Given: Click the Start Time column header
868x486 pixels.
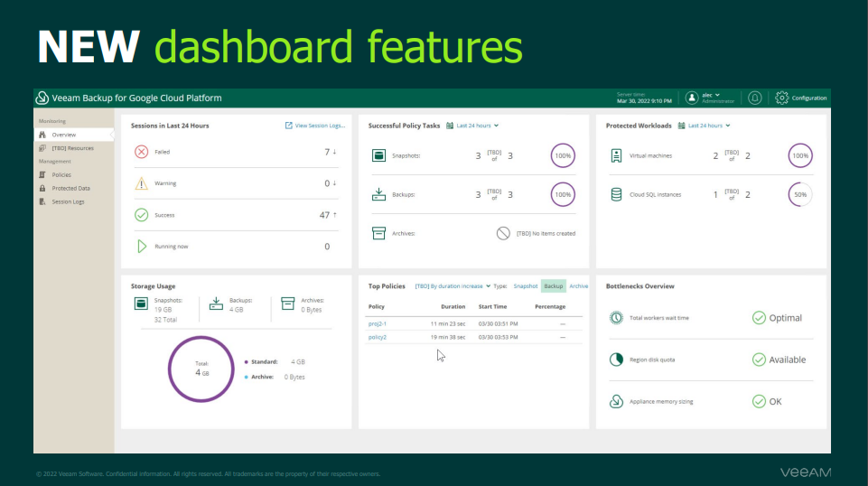Looking at the screenshot, I should click(x=492, y=306).
